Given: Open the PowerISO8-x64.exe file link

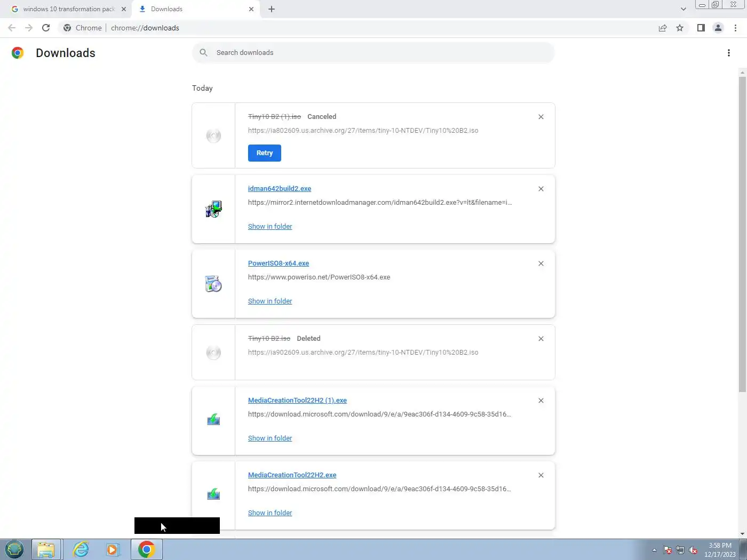Looking at the screenshot, I should tap(279, 263).
